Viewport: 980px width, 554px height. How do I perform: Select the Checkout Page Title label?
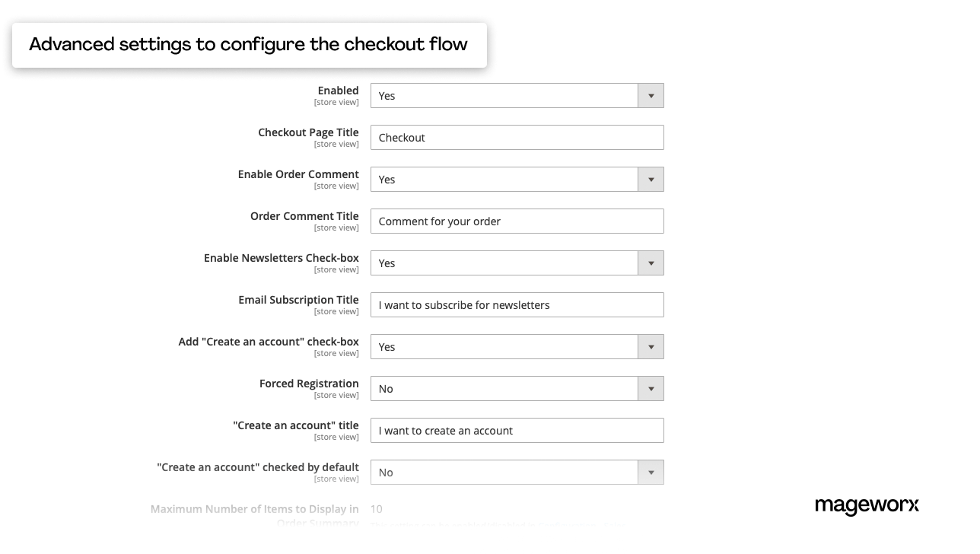[308, 132]
